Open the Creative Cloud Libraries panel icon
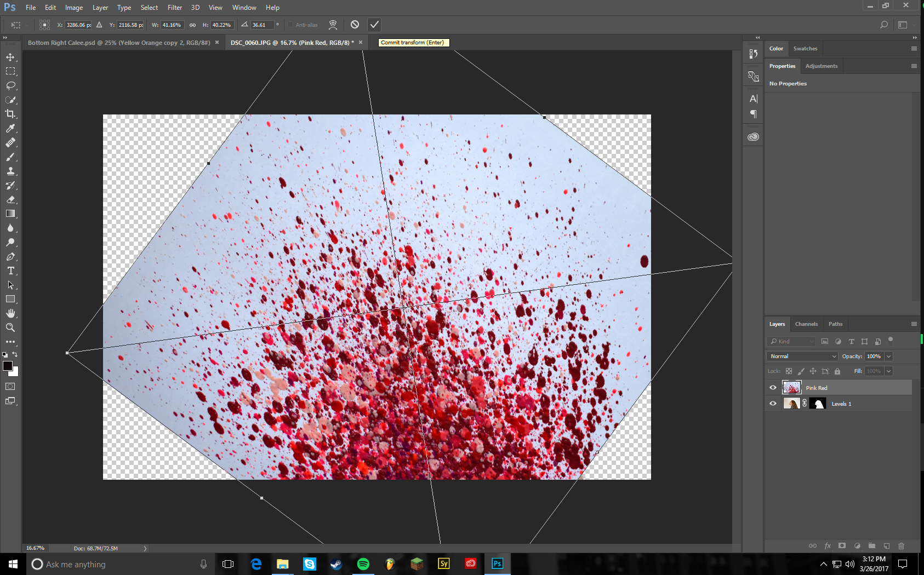924x575 pixels. coord(754,137)
